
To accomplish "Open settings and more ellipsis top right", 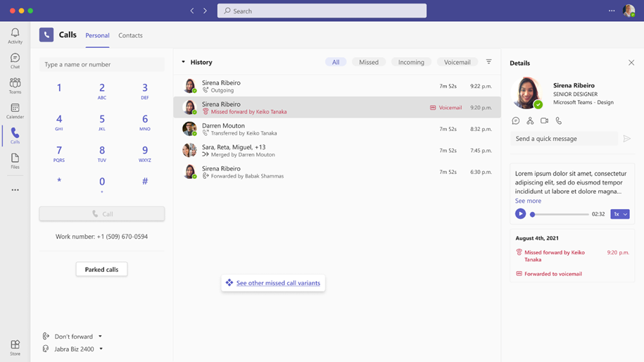I will 612,11.
